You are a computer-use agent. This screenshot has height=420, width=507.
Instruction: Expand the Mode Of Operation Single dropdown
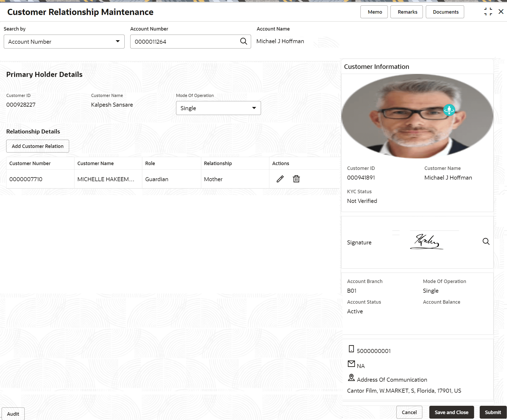[218, 108]
